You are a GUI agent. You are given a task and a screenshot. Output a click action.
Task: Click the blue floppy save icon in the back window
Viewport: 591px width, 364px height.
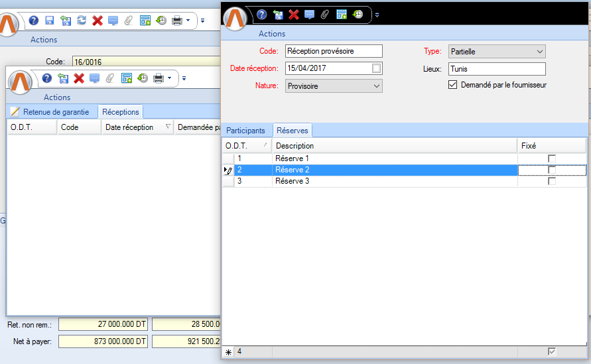tap(50, 21)
